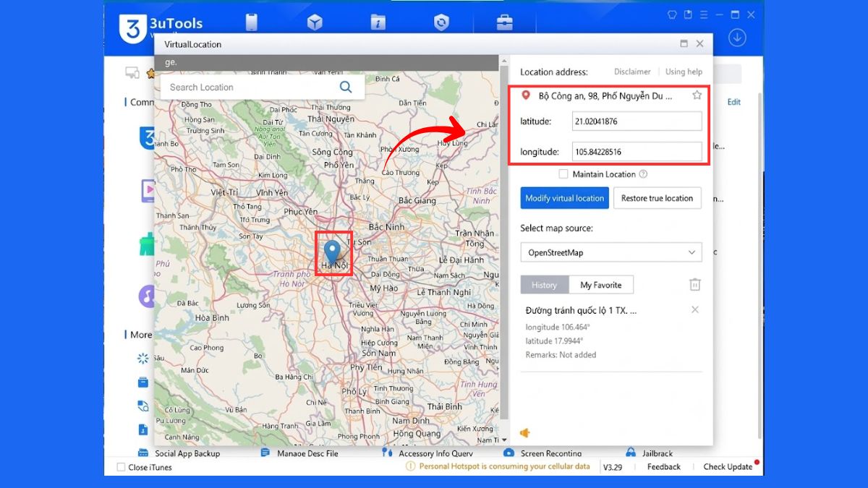Click the 3uTools logo
The width and height of the screenshot is (868, 488).
[x=133, y=27]
